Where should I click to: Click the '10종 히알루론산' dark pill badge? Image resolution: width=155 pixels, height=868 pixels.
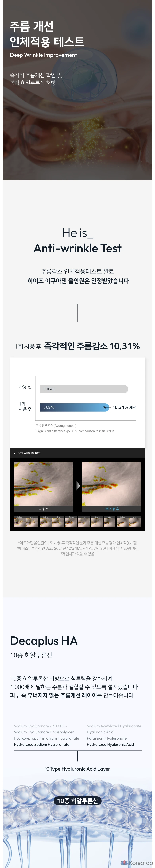pyautogui.click(x=77, y=801)
